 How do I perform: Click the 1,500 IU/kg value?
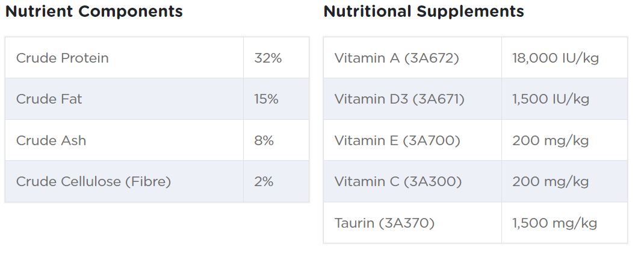click(551, 99)
